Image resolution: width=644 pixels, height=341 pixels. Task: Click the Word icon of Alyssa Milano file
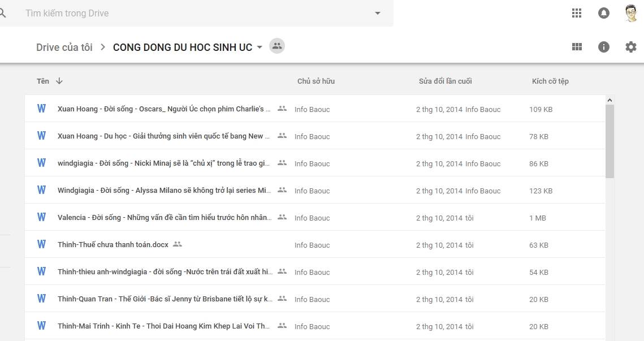[x=41, y=190]
